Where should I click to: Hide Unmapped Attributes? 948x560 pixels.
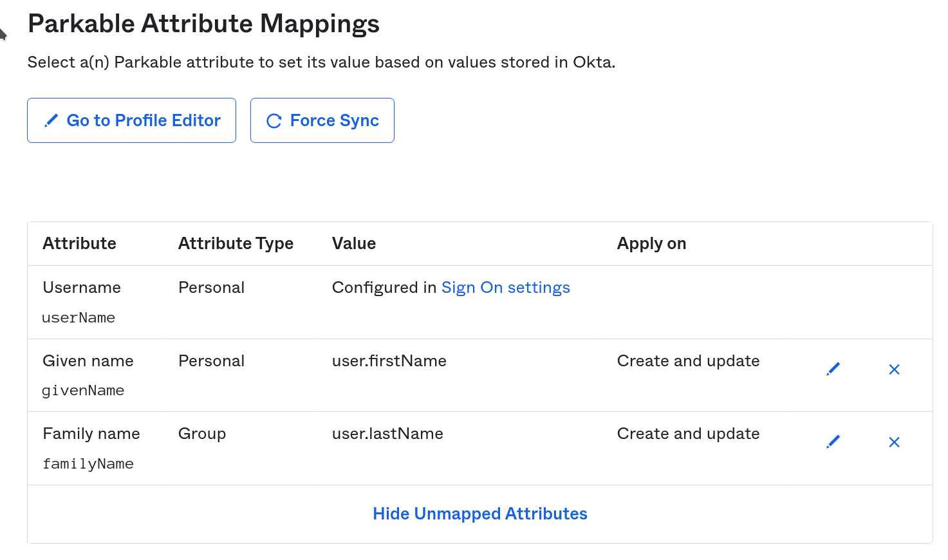[479, 514]
